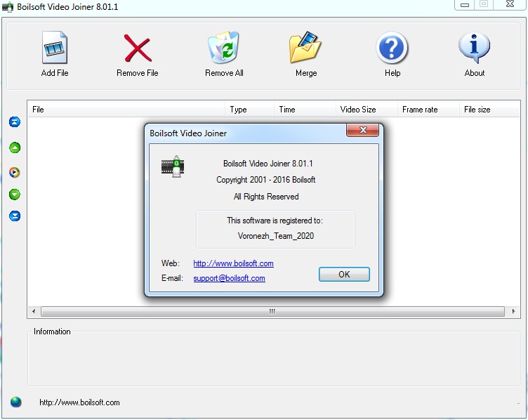528x420 pixels.
Task: Close the Boilsoft Video Joiner dialog
Action: pyautogui.click(x=363, y=130)
